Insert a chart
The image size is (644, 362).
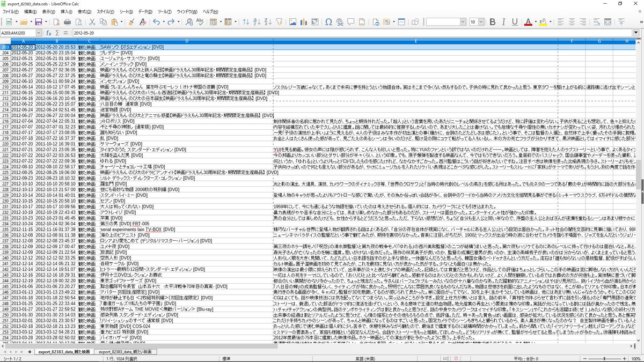point(304,22)
